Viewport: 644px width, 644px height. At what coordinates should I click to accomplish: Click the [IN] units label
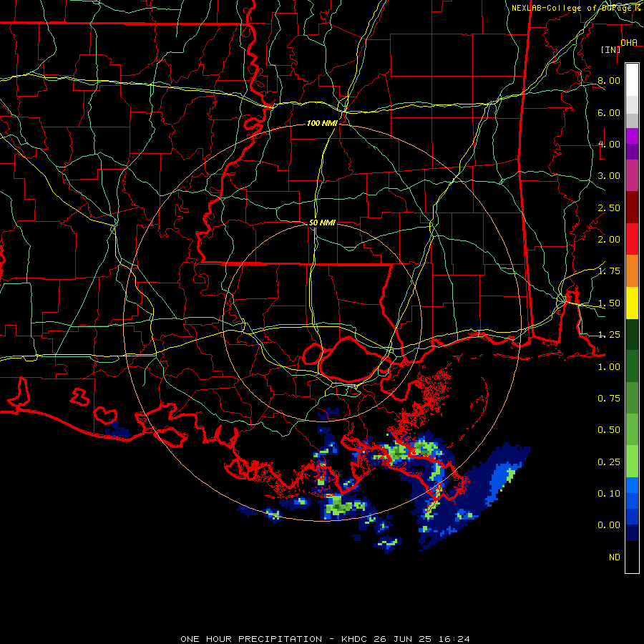[x=610, y=49]
